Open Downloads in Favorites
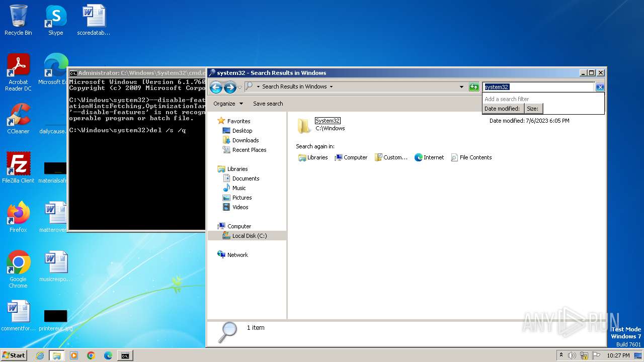This screenshot has height=362, width=644. tap(240, 140)
